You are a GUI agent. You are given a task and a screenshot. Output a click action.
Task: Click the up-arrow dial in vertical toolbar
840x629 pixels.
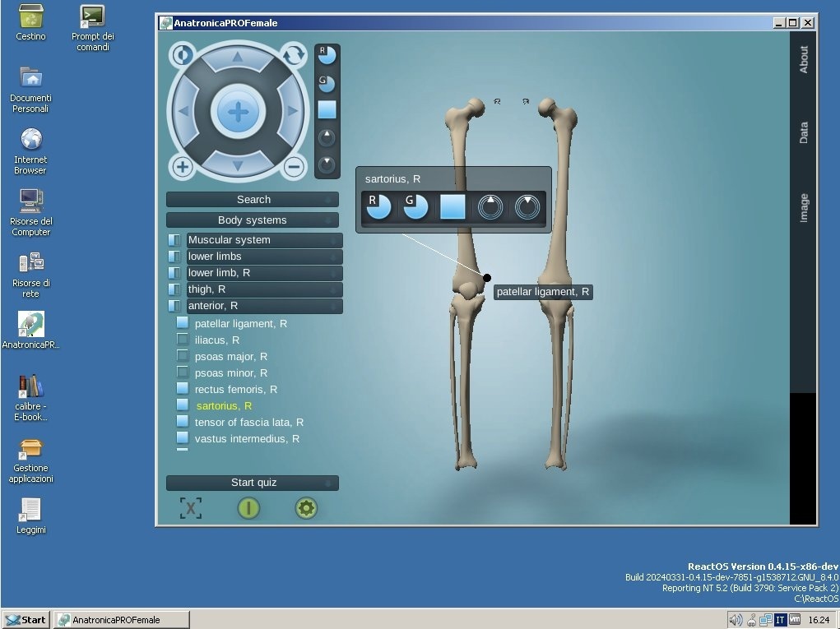point(327,137)
